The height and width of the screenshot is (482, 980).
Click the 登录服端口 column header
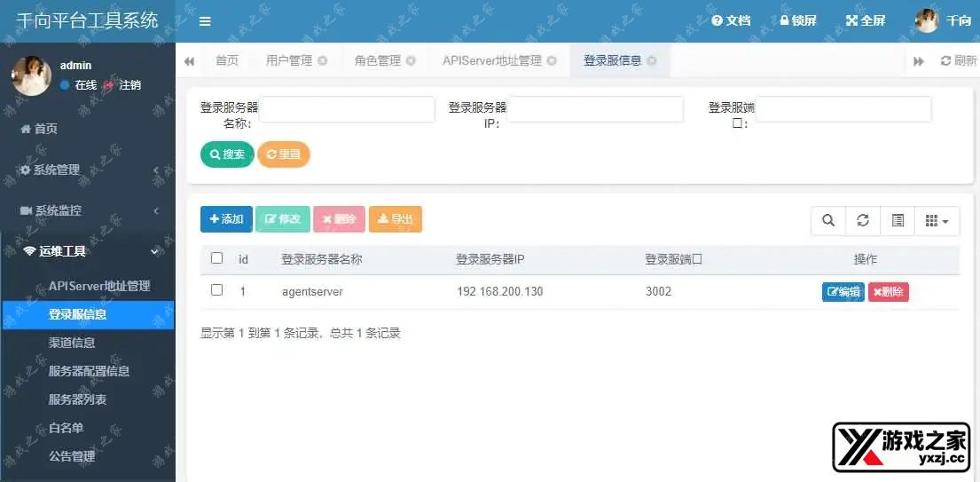[x=674, y=259]
